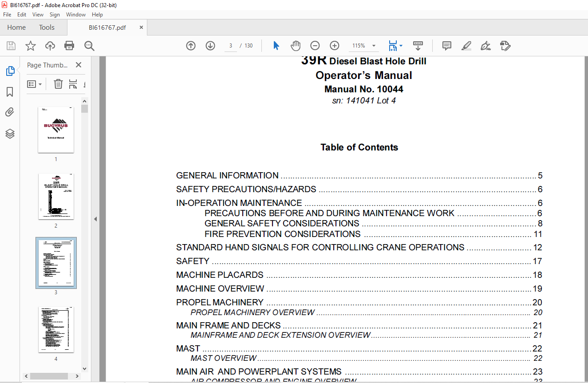The image size is (588, 383).
Task: Zoom out with the minus icon
Action: pyautogui.click(x=315, y=46)
